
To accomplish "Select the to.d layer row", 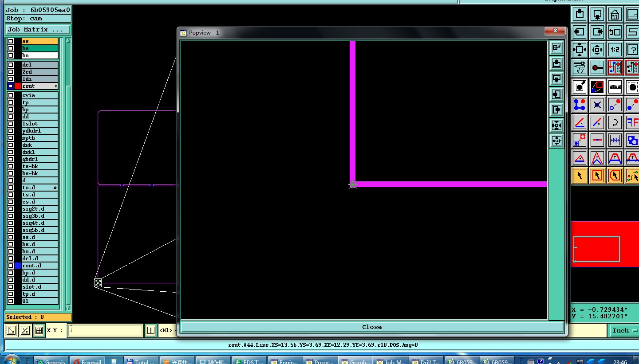I will click(40, 188).
